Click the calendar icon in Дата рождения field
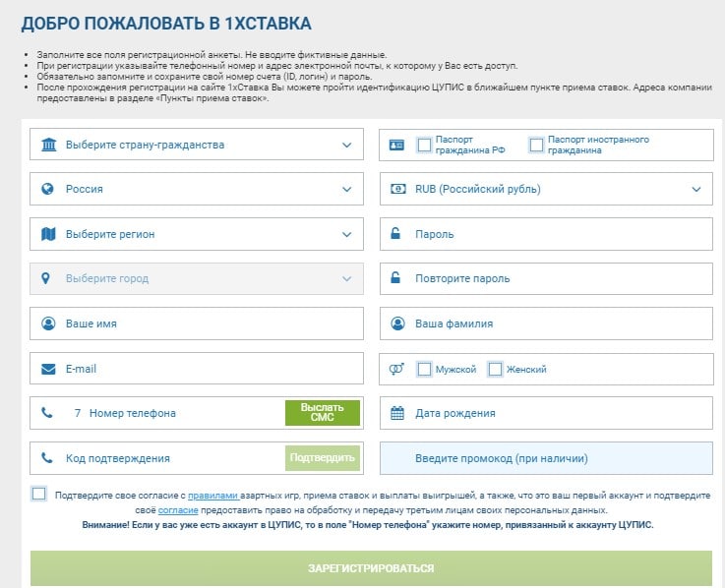This screenshot has width=725, height=588. pos(397,412)
